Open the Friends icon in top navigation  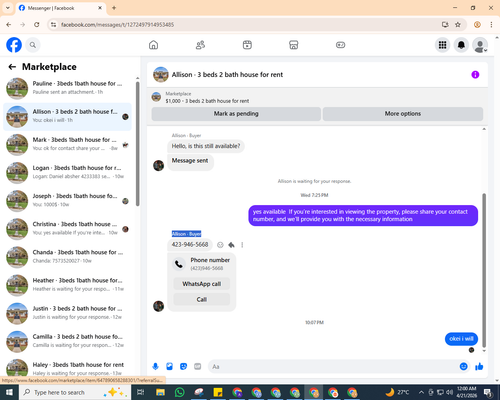coord(200,45)
